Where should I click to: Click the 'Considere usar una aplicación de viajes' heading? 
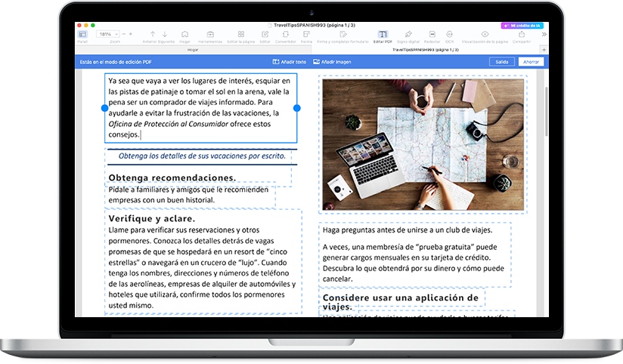[x=401, y=302]
